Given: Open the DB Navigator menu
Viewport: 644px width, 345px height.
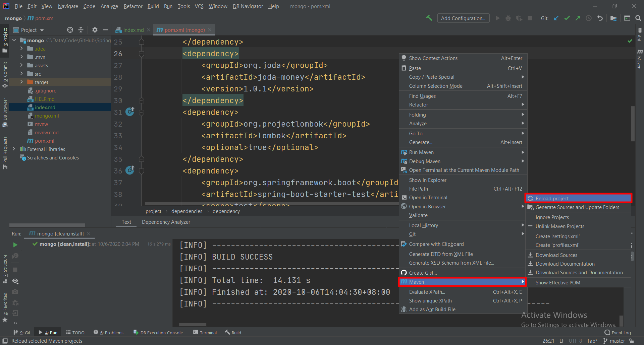Looking at the screenshot, I should (248, 6).
